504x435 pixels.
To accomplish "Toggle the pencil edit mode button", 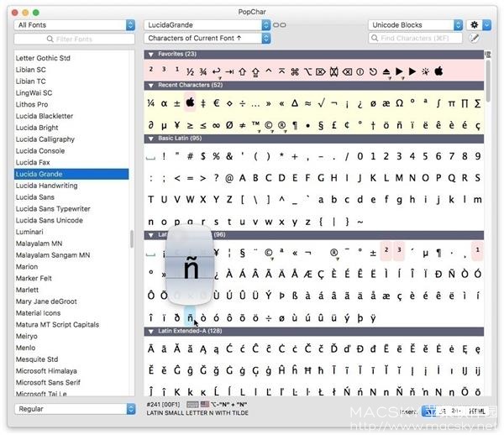I will click(474, 38).
